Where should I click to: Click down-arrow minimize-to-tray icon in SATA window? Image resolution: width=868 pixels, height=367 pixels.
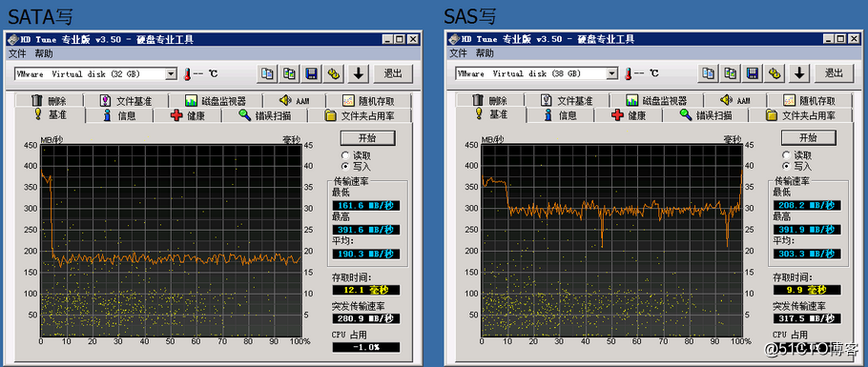coord(359,73)
